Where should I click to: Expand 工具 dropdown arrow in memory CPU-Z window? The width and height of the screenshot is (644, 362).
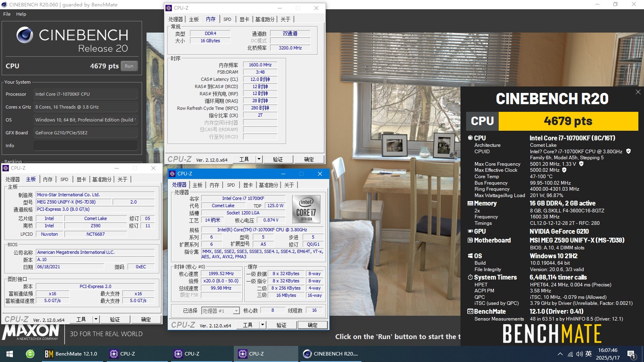pyautogui.click(x=259, y=159)
